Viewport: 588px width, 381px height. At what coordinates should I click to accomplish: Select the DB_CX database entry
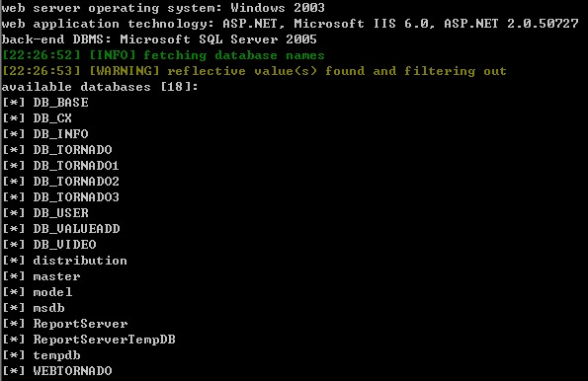52,118
